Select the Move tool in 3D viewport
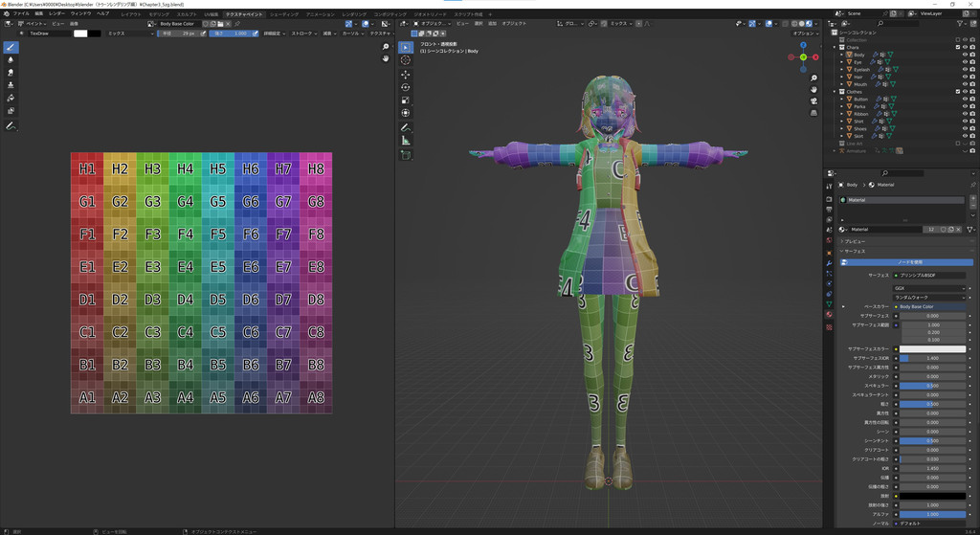 pyautogui.click(x=406, y=74)
